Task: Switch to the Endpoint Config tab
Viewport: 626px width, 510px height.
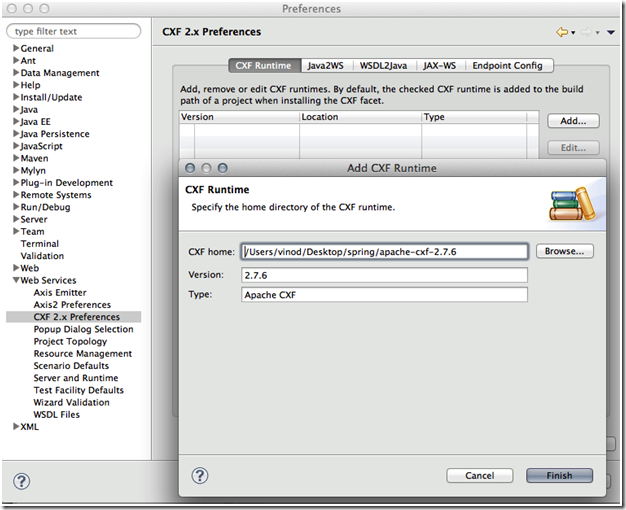Action: pos(507,65)
